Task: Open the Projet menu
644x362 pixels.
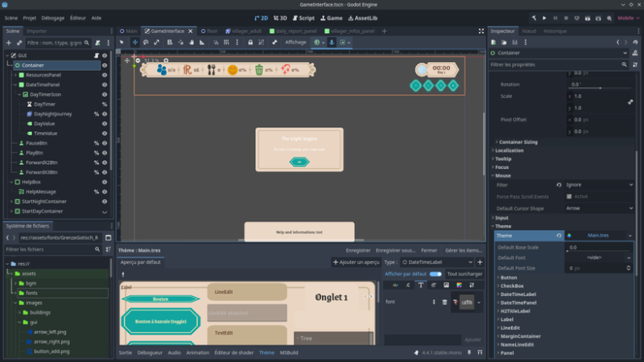Action: coord(30,18)
